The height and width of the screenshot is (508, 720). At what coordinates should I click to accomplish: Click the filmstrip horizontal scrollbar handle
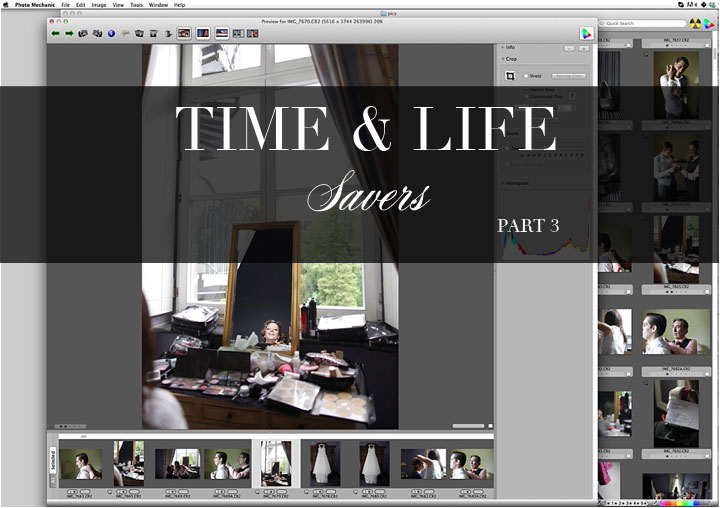click(83, 436)
